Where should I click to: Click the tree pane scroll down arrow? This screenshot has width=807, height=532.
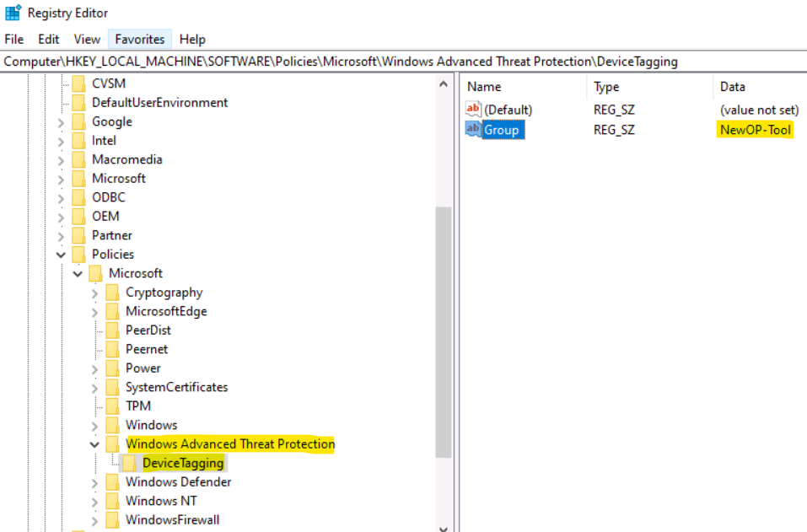pyautogui.click(x=444, y=528)
